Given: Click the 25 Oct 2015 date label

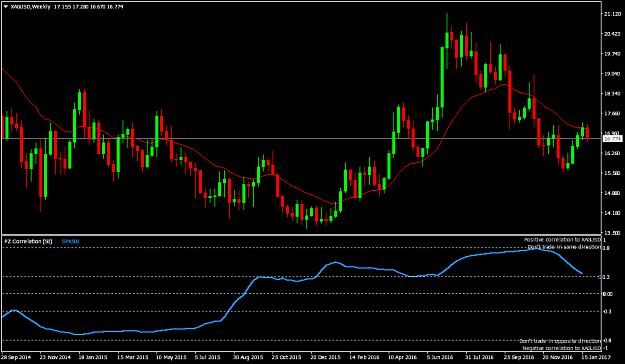Looking at the screenshot, I should click(287, 356).
